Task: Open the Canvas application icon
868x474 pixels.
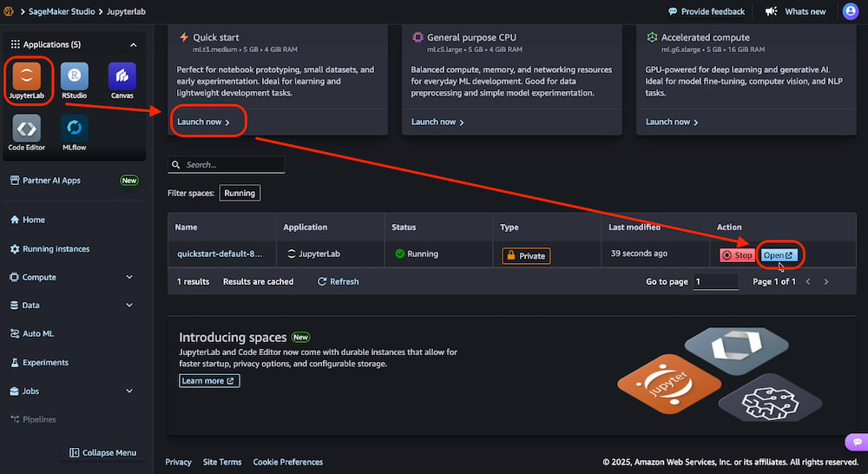Action: [x=122, y=76]
